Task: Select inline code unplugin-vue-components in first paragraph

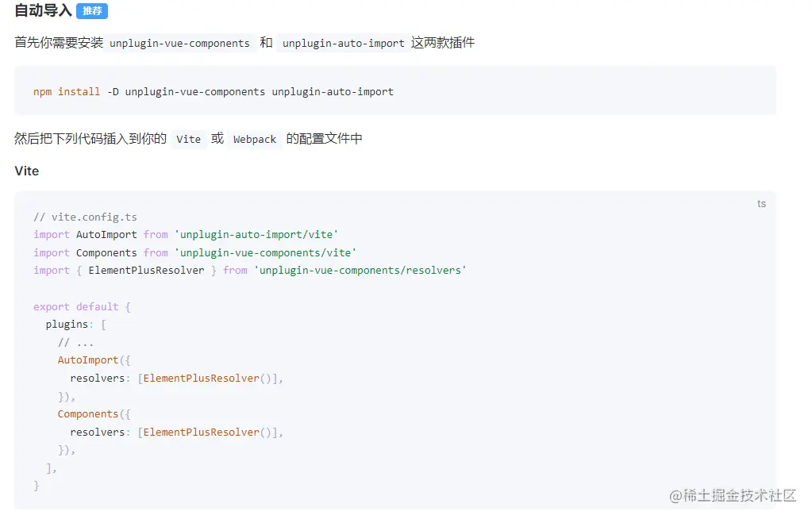Action: (x=179, y=43)
